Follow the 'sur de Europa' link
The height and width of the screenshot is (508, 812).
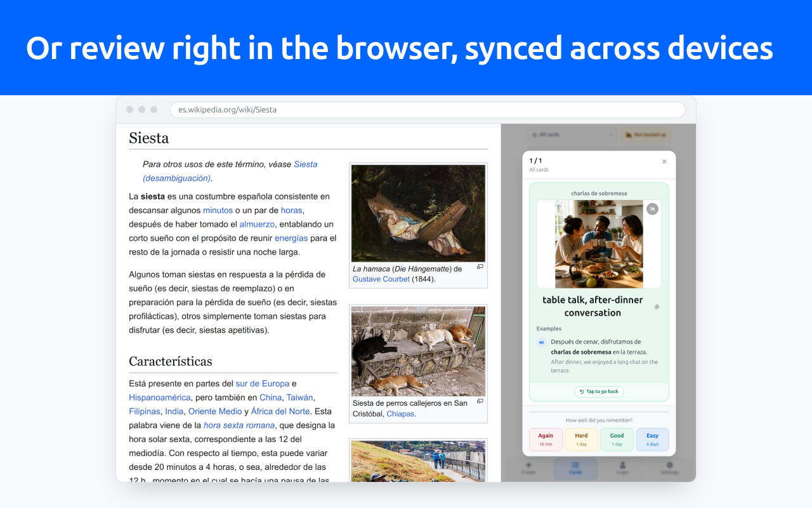click(263, 384)
